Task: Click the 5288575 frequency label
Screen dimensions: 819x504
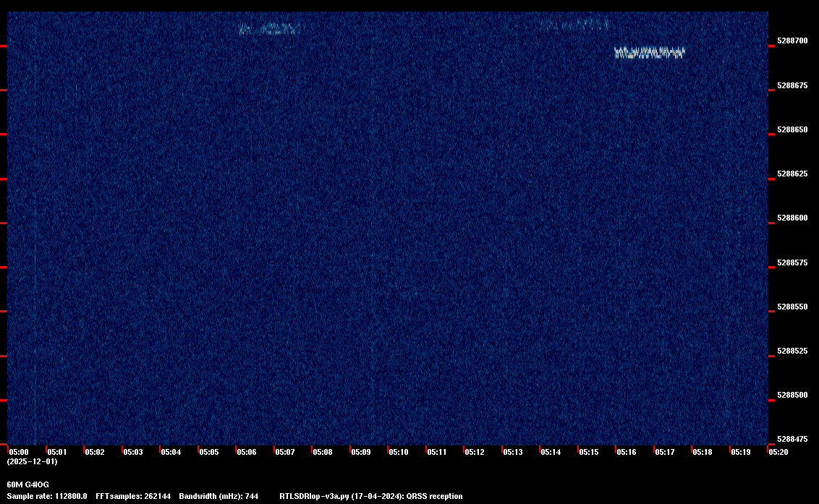Action: 792,262
